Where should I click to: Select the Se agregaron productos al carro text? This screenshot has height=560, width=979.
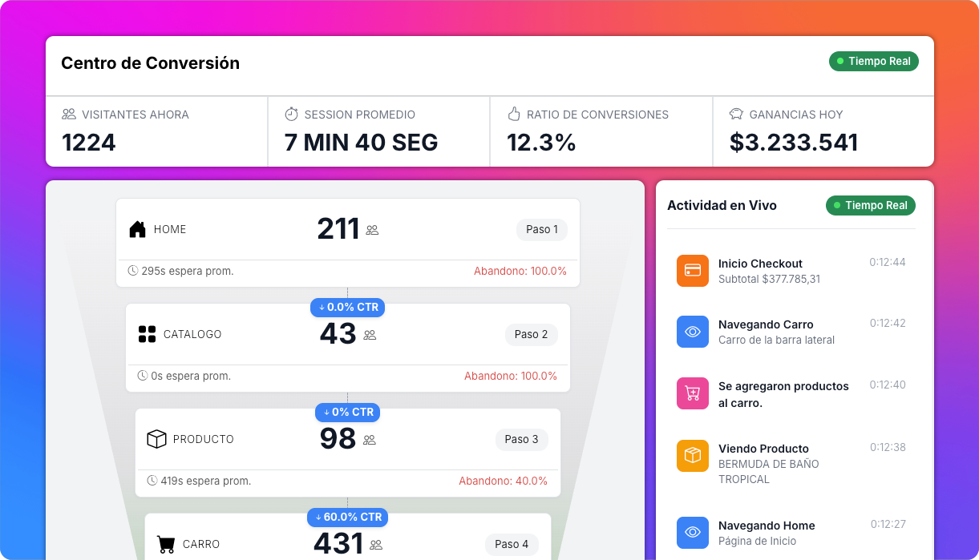point(783,394)
